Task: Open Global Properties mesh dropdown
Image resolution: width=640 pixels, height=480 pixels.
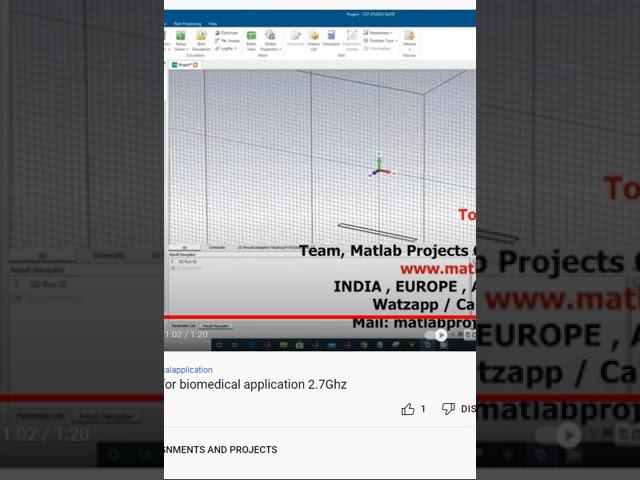Action: point(271,41)
